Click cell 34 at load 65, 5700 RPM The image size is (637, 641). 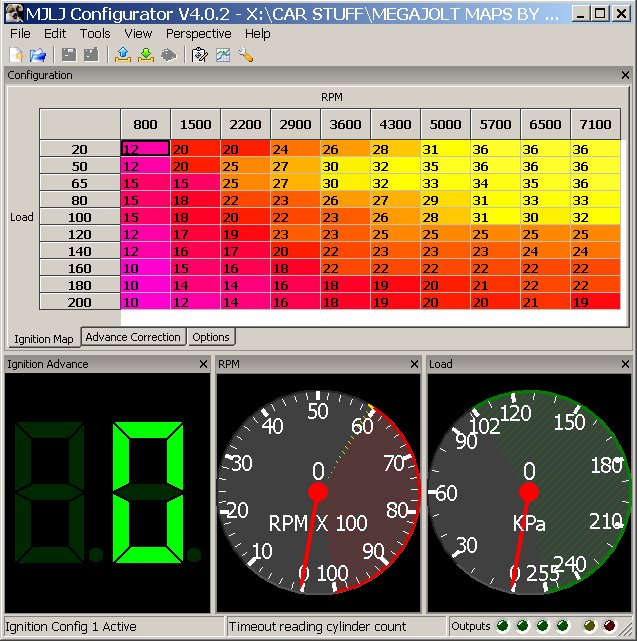point(495,183)
